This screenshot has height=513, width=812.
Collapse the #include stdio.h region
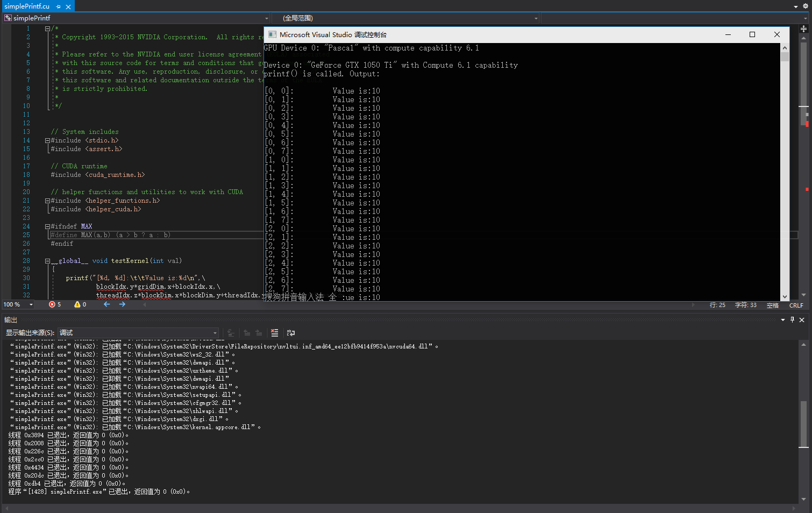[x=47, y=140]
